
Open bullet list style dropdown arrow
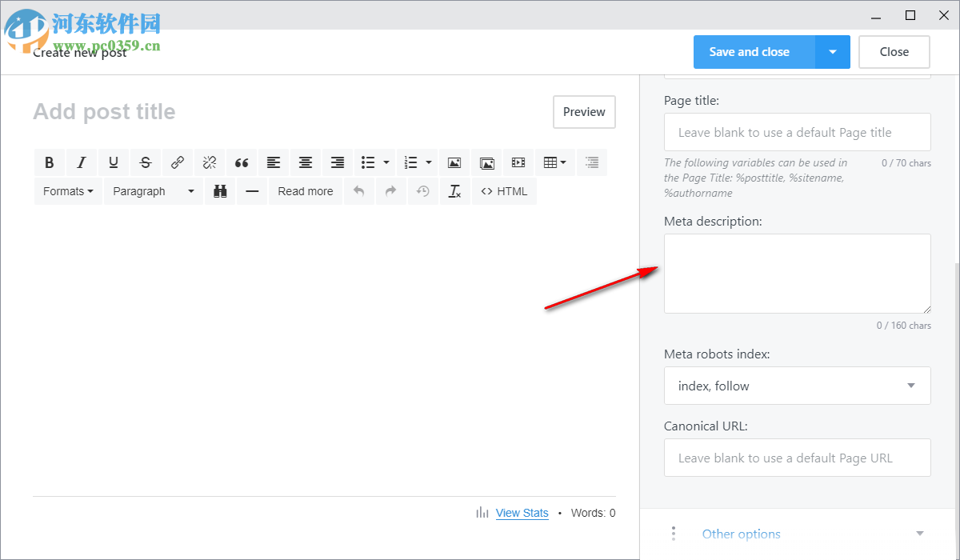(386, 162)
